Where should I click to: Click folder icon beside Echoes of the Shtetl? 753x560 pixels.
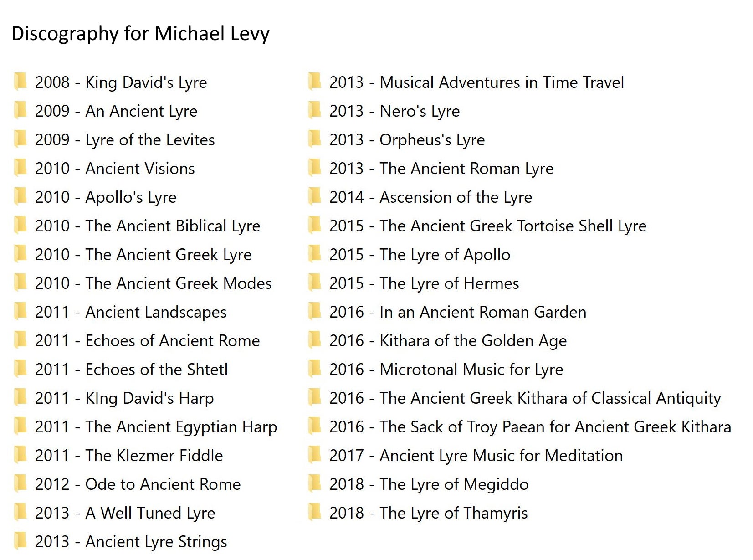tap(20, 369)
